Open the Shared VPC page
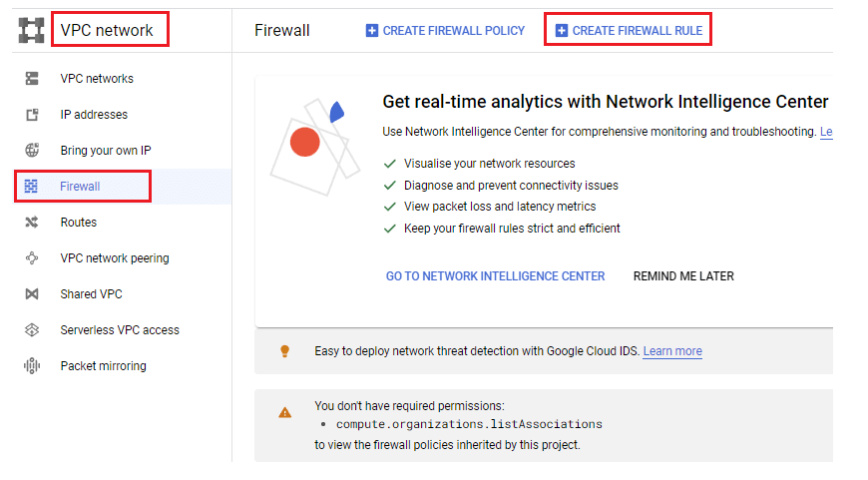This screenshot has width=868, height=480. coord(91,294)
